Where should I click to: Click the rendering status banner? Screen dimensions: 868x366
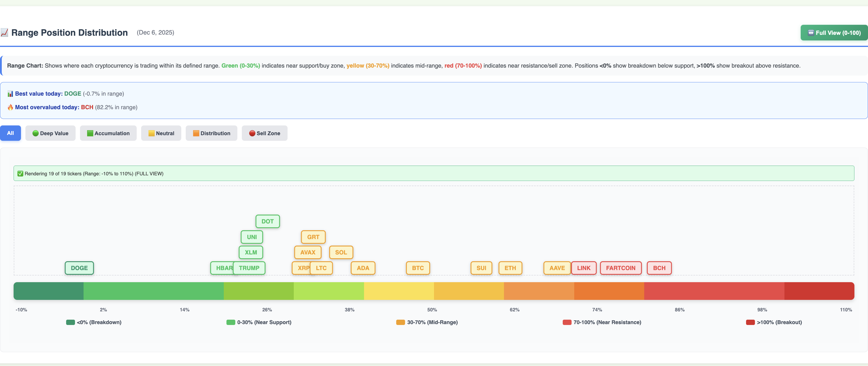pos(434,173)
